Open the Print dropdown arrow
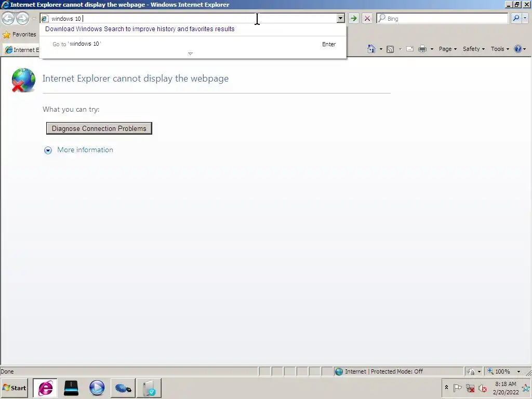532x399 pixels. coord(432,49)
